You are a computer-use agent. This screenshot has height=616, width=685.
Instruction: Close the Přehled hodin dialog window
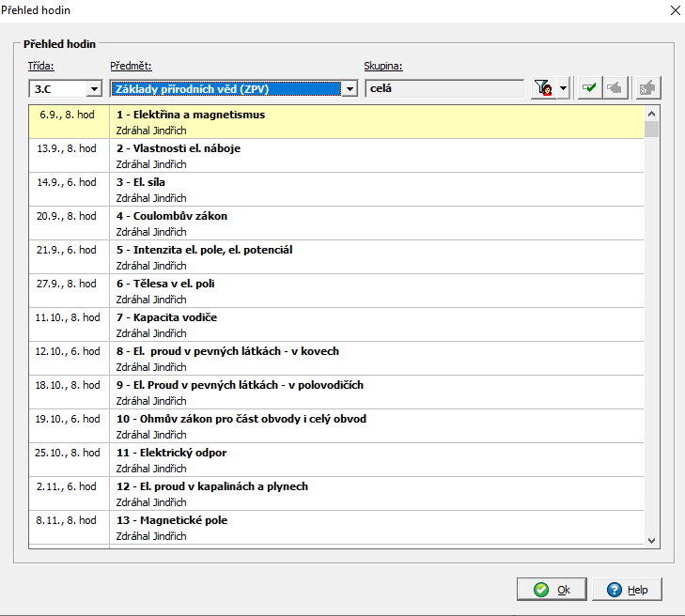pyautogui.click(x=672, y=10)
